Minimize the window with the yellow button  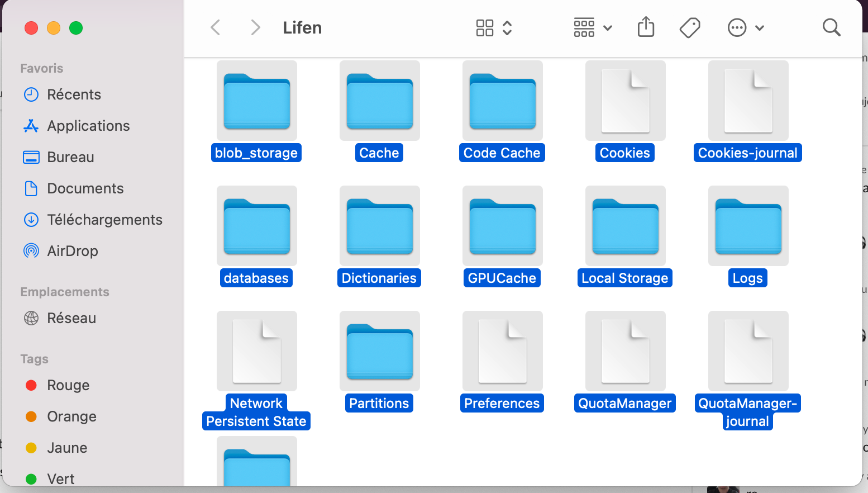tap(54, 28)
